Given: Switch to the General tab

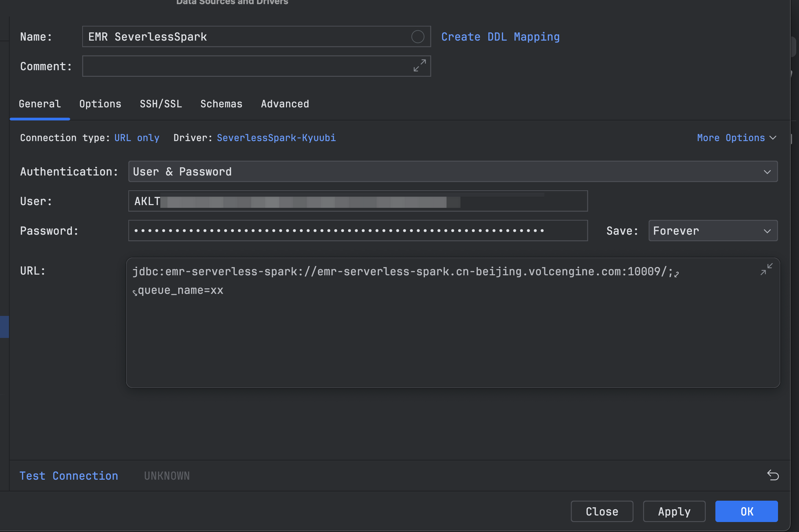Looking at the screenshot, I should click(40, 104).
